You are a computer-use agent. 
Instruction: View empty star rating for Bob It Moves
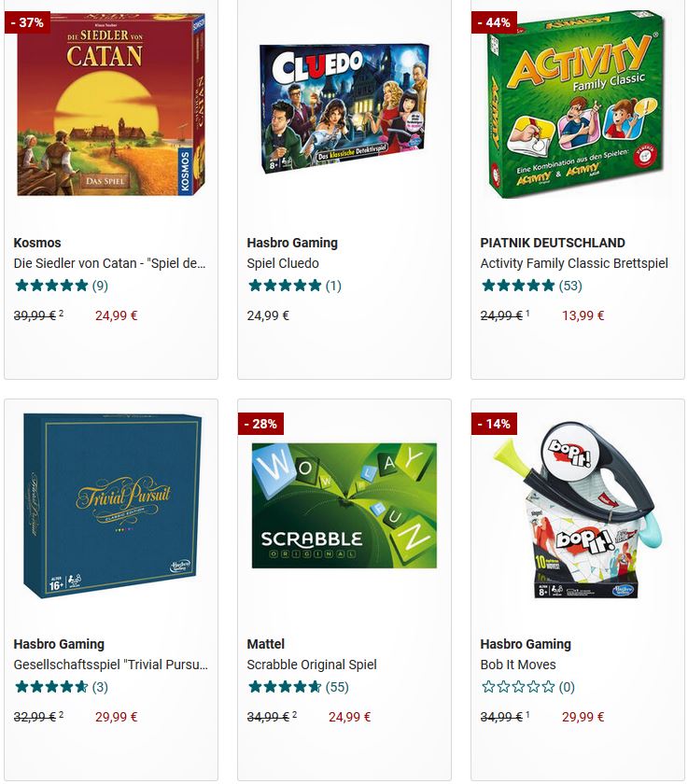point(527,687)
